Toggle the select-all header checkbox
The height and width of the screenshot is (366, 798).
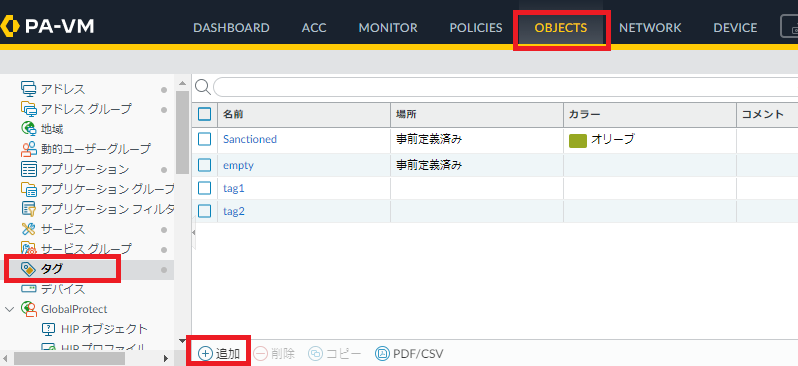pos(204,114)
